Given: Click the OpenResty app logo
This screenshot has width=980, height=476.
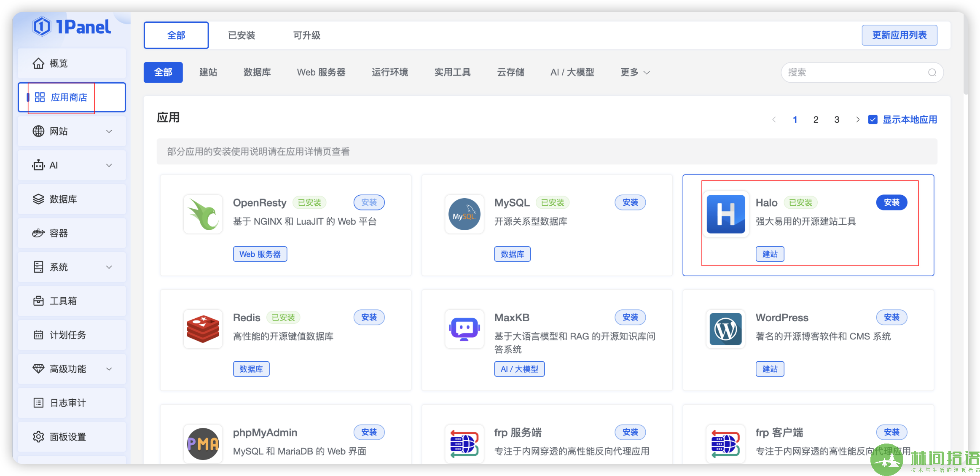Looking at the screenshot, I should coord(203,214).
